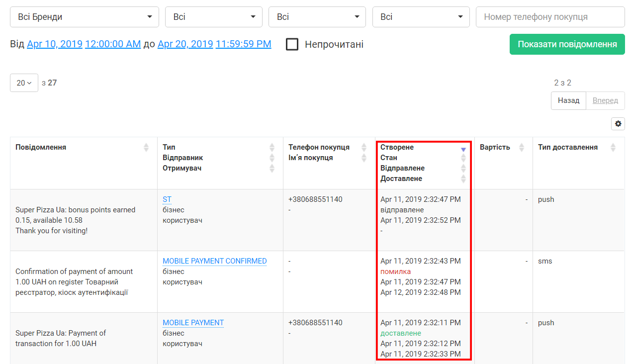
Task: Open the last Всі filter dropdown
Action: pos(421,17)
